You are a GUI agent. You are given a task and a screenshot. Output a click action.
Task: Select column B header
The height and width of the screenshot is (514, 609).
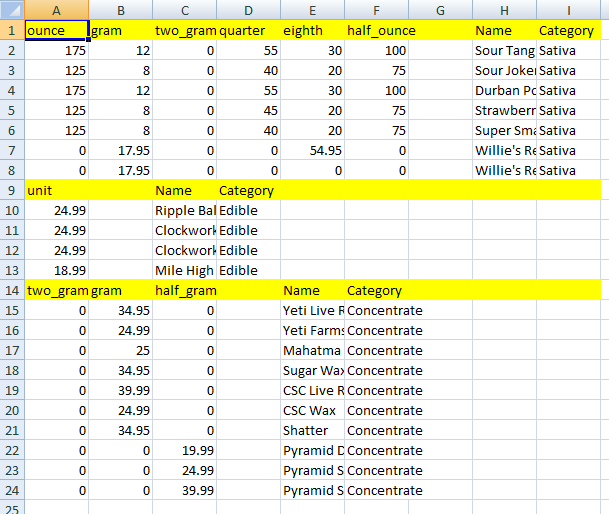(121, 10)
